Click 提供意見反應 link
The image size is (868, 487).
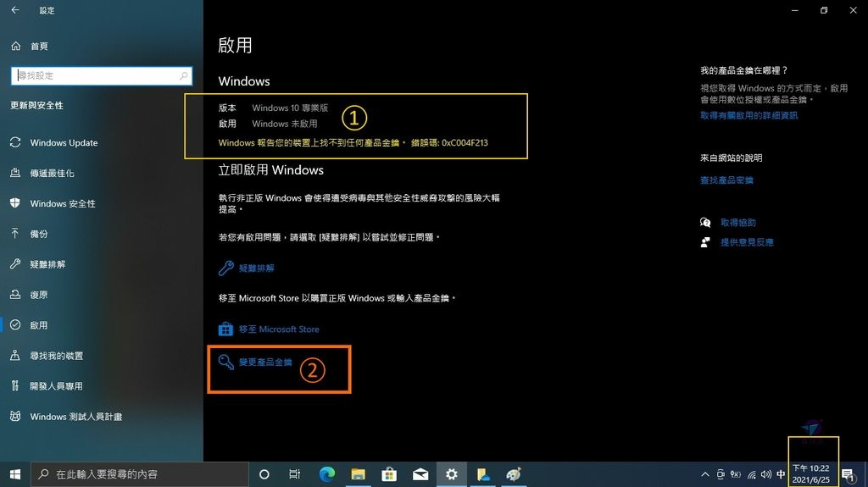(x=748, y=242)
